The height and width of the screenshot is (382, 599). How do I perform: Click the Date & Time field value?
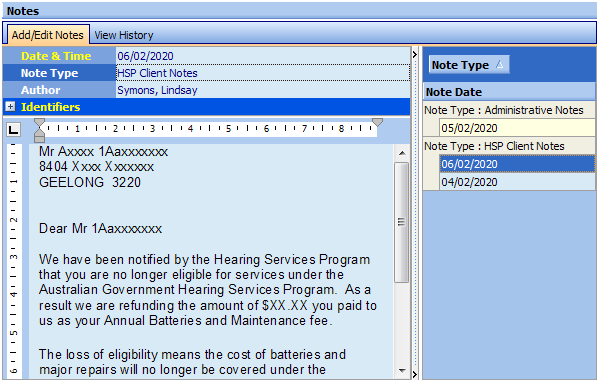(x=263, y=56)
